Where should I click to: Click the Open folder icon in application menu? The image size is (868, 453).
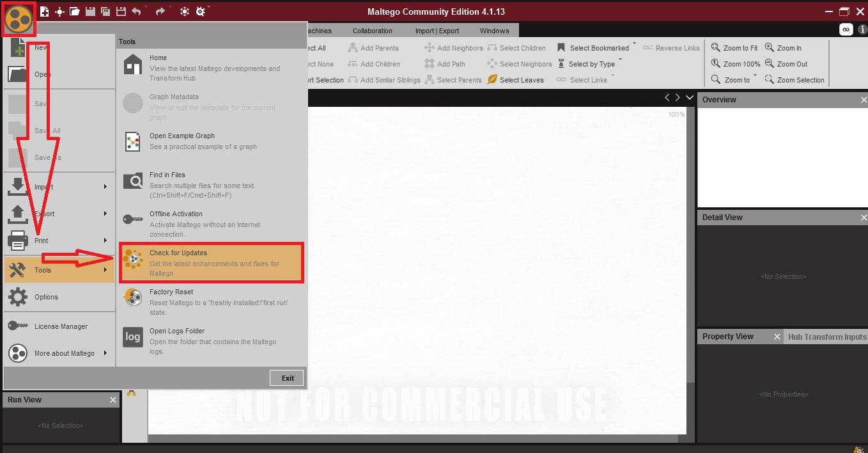17,74
